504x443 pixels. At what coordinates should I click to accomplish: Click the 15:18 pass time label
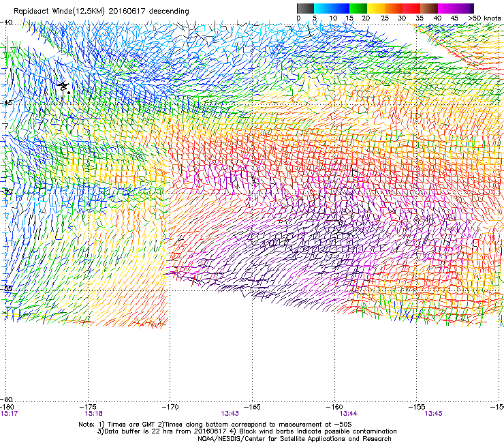click(x=93, y=414)
